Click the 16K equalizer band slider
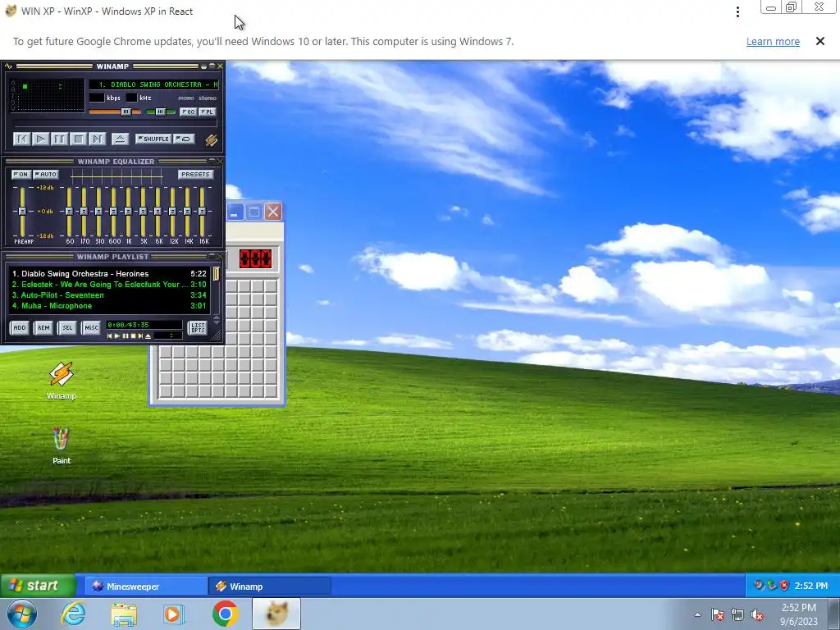The image size is (840, 630). point(202,212)
